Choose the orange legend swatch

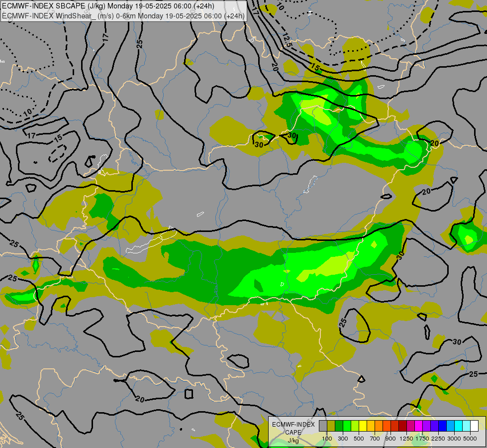pos(379,426)
